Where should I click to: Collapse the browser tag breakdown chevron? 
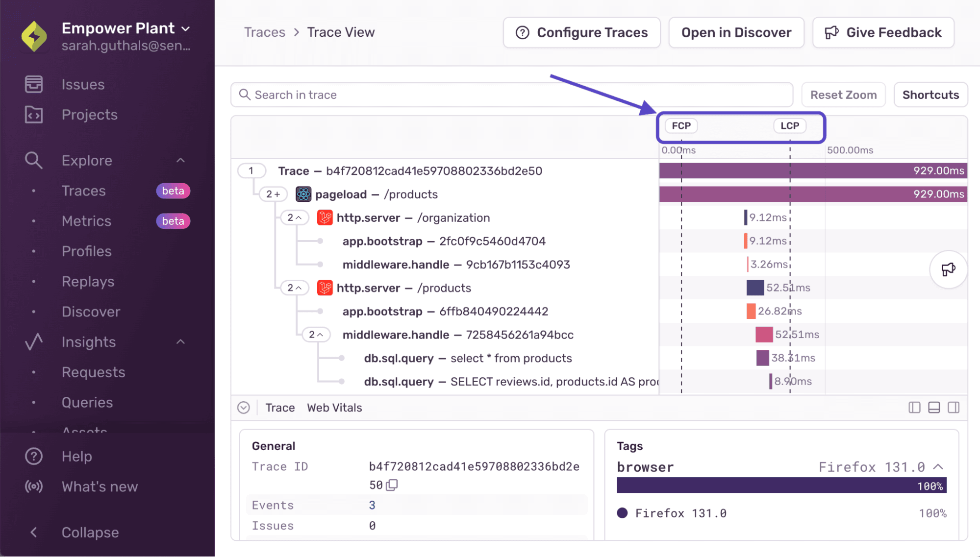click(938, 467)
